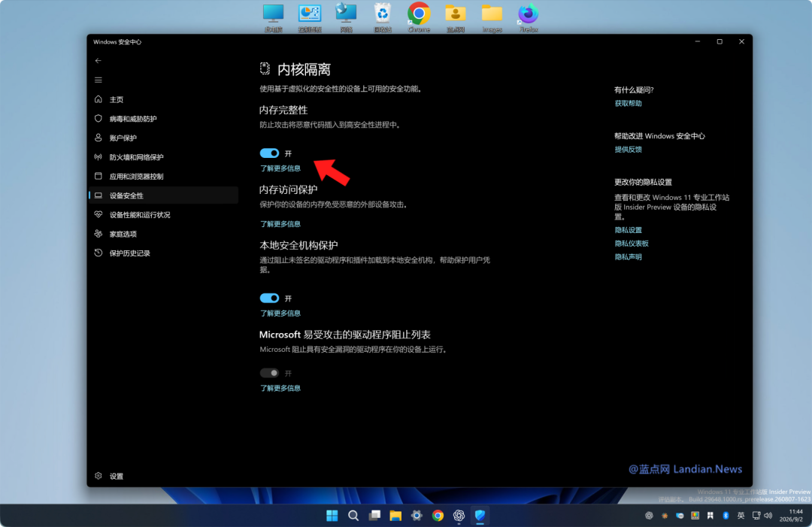Open ChatGPT app on taskbar

click(459, 516)
